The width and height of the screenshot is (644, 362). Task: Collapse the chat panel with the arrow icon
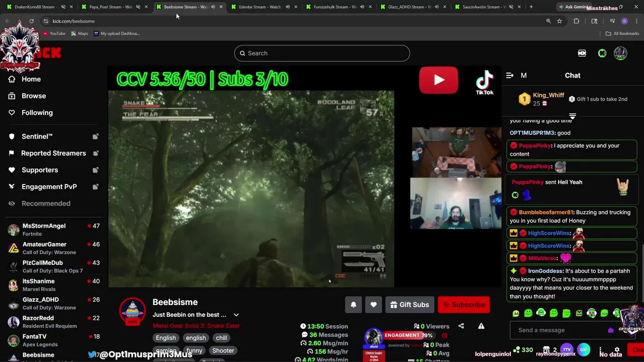click(510, 75)
